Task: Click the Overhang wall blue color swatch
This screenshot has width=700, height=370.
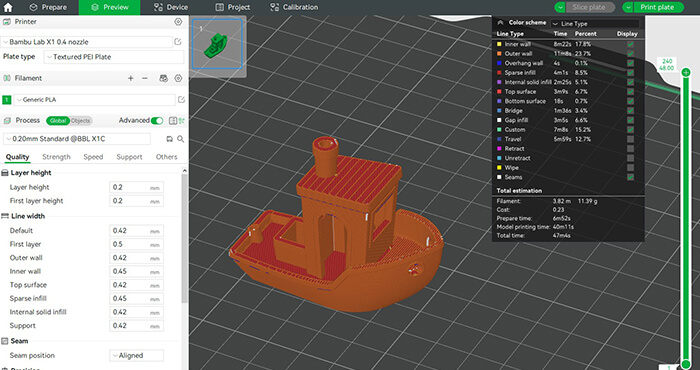Action: (x=499, y=63)
